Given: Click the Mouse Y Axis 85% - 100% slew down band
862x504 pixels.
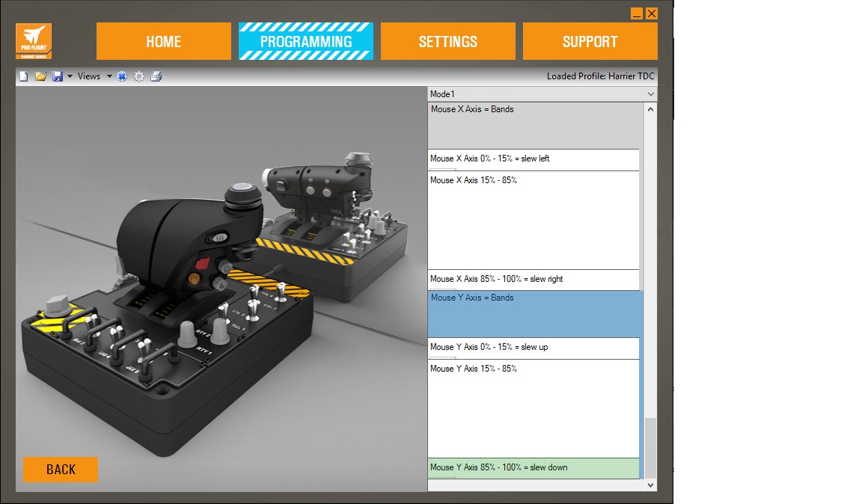Looking at the screenshot, I should (x=534, y=468).
